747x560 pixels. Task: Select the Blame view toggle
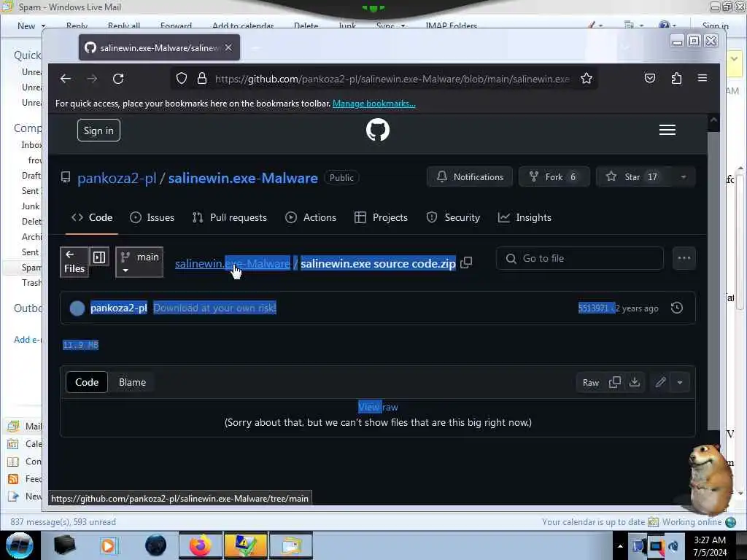(132, 382)
